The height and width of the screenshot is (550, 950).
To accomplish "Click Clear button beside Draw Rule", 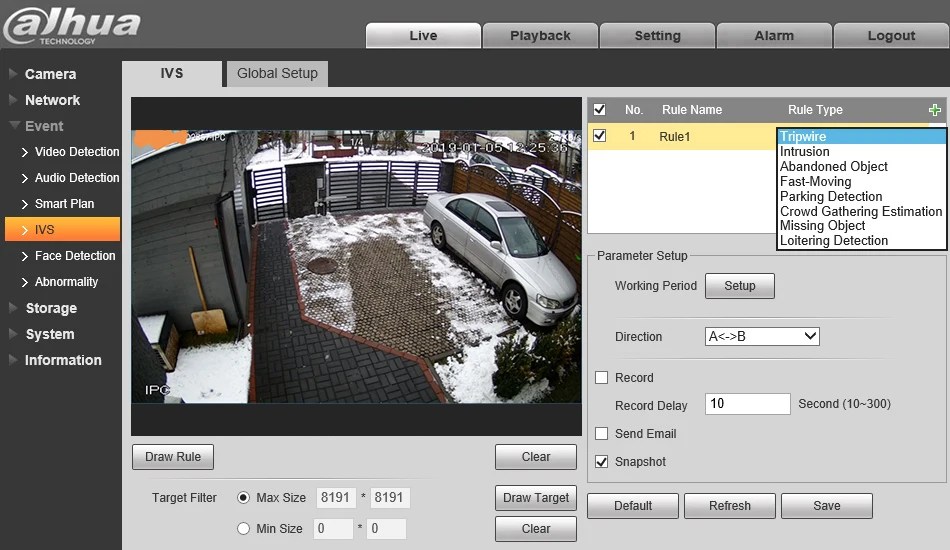I will click(x=536, y=457).
